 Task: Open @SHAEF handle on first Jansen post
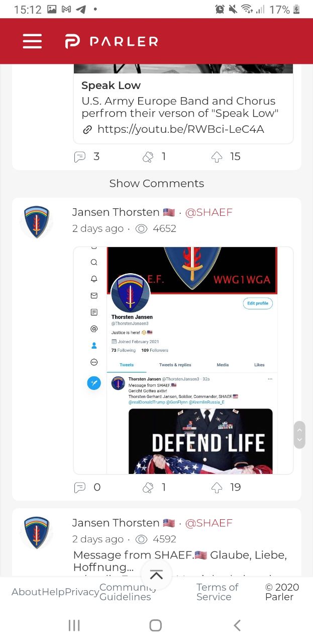209,212
